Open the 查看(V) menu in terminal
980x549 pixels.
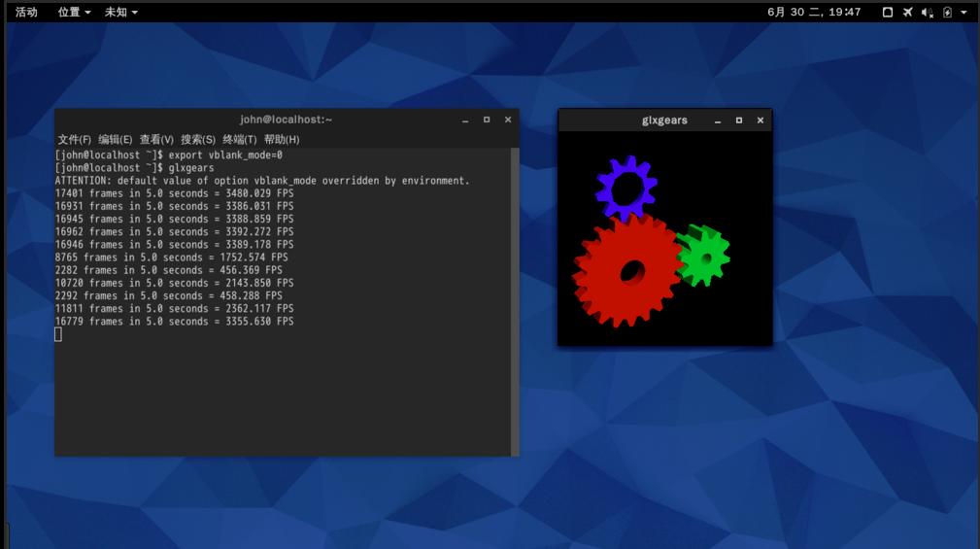[156, 140]
